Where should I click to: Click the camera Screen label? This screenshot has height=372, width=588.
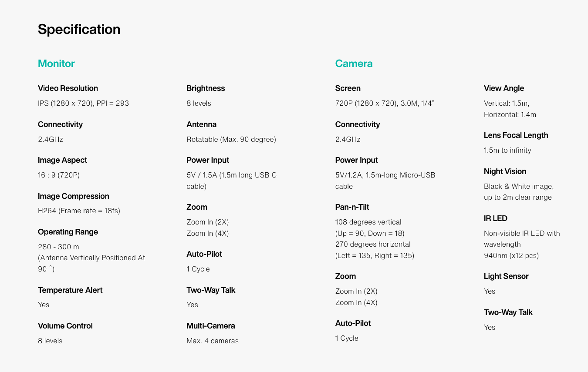pyautogui.click(x=348, y=88)
